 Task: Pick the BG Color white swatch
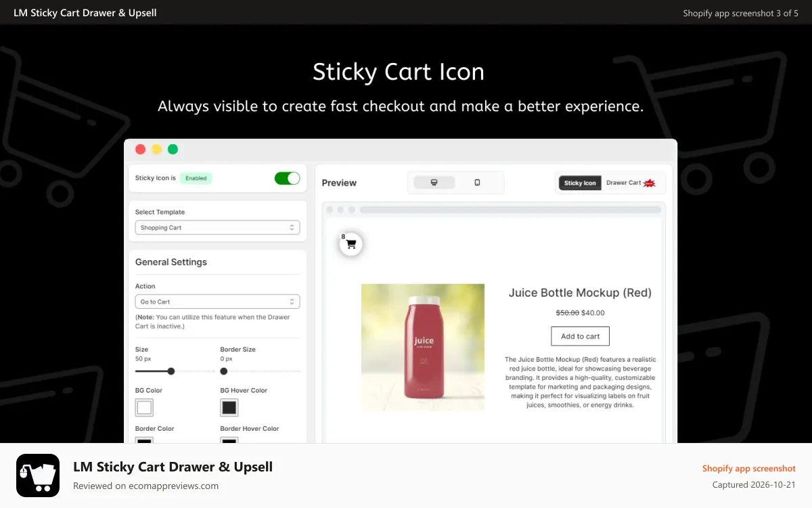click(x=144, y=408)
